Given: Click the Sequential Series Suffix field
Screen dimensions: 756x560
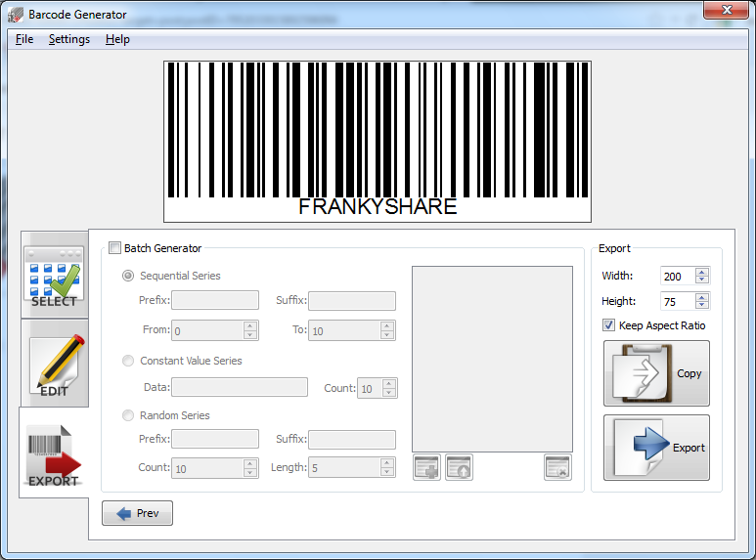Looking at the screenshot, I should click(x=352, y=300).
